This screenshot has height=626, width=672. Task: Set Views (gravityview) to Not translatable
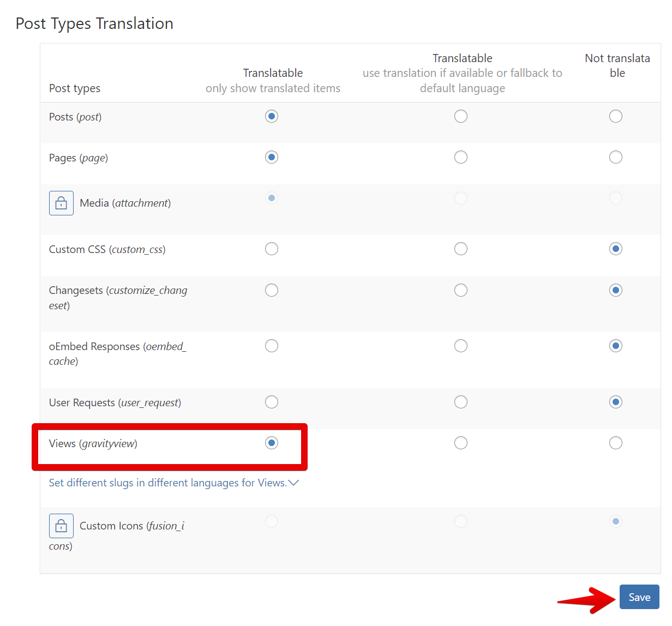[616, 443]
